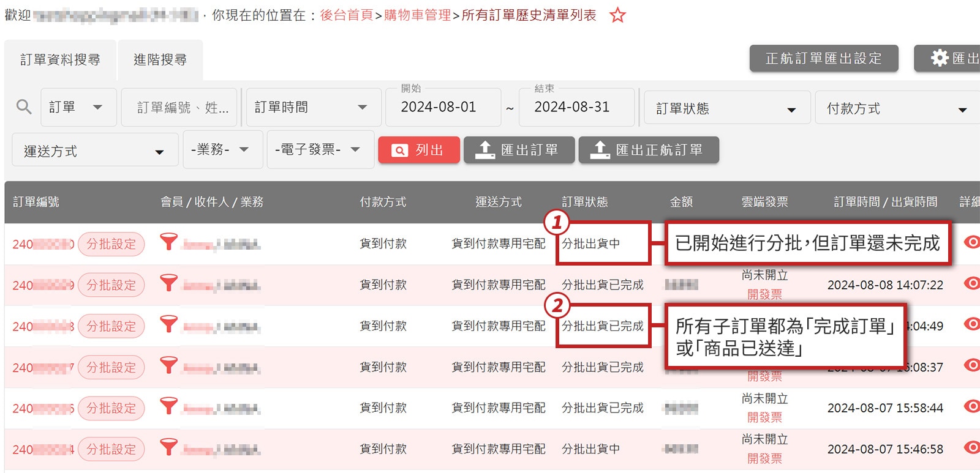Screen dimensions: 980x473
Task: Click the 匯出正航訂單 button
Action: click(x=649, y=150)
